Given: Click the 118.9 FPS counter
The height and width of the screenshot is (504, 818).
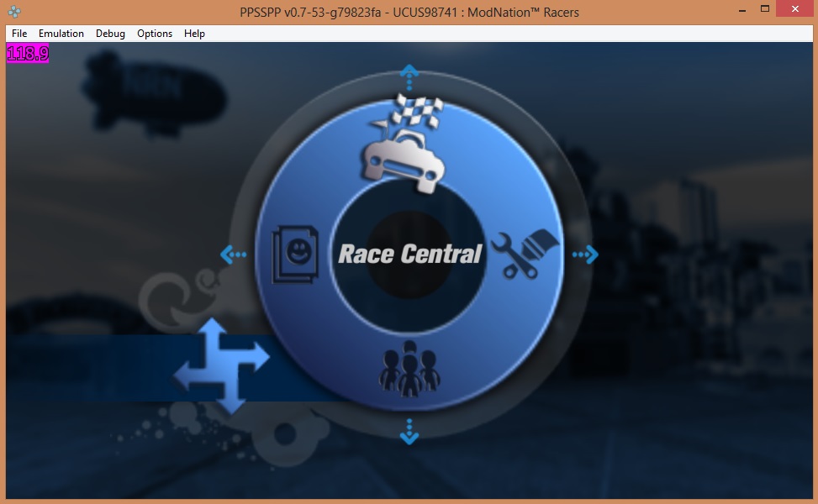Looking at the screenshot, I should coord(28,53).
